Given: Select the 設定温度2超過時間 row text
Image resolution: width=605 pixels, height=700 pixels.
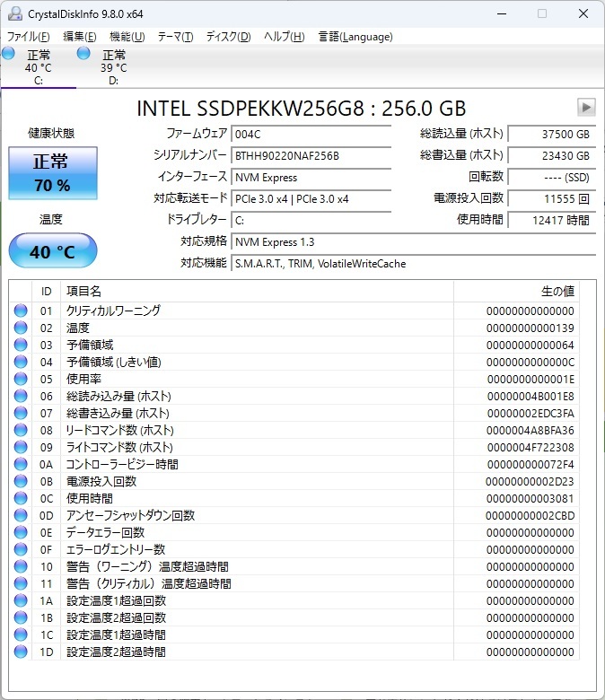Looking at the screenshot, I should click(x=116, y=652).
